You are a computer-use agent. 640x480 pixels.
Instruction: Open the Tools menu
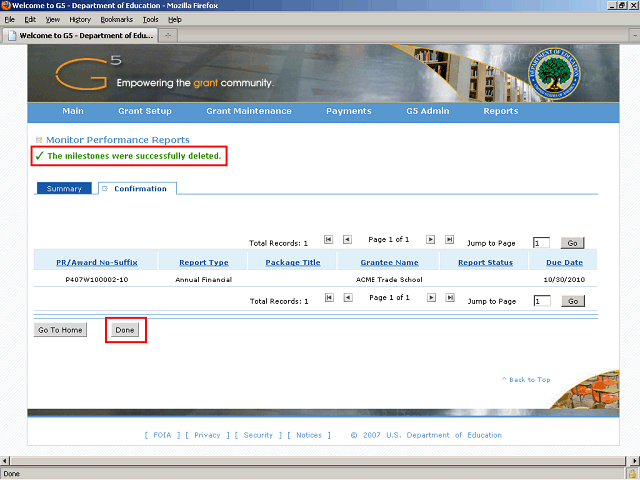150,20
